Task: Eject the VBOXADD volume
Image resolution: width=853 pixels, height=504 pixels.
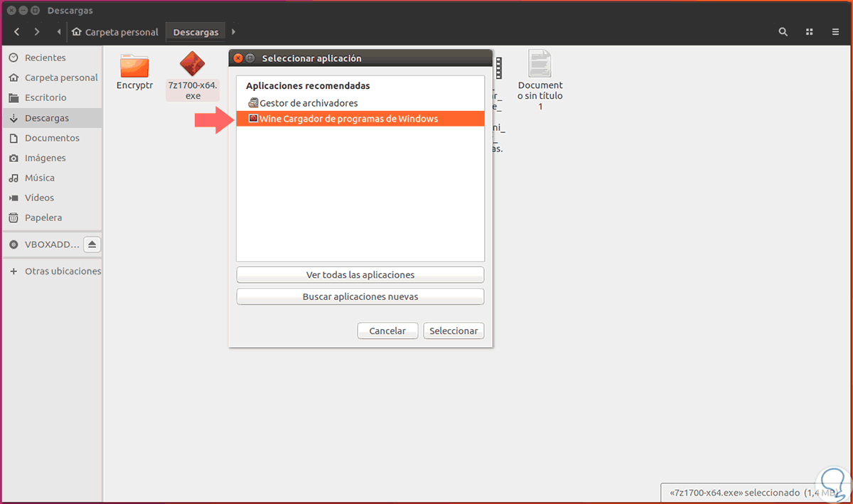Action: [93, 245]
